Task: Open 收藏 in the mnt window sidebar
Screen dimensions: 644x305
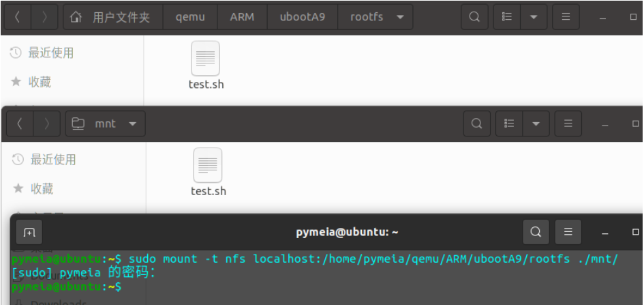Action: tap(33, 189)
